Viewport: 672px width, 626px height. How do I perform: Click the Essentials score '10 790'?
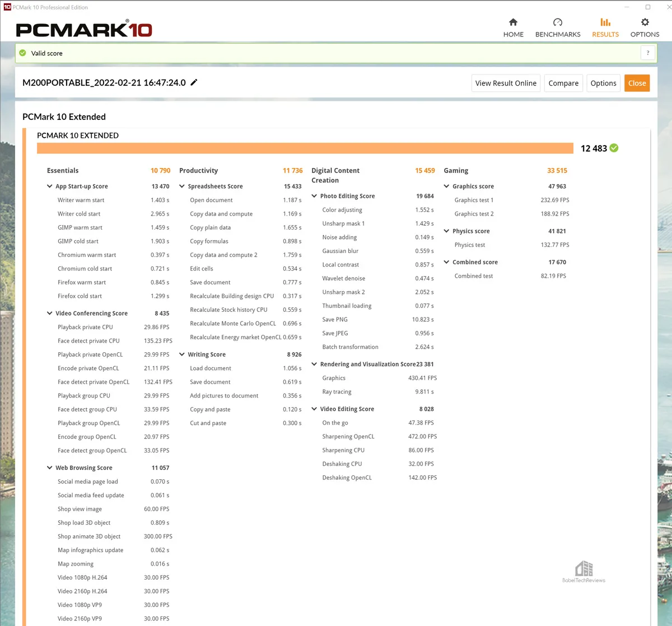[160, 171]
